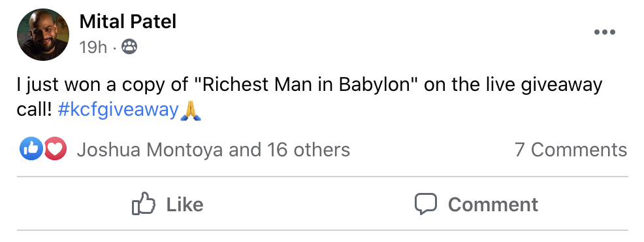Click the dot separator after 19h
Screen dimensions: 644x242
point(114,48)
